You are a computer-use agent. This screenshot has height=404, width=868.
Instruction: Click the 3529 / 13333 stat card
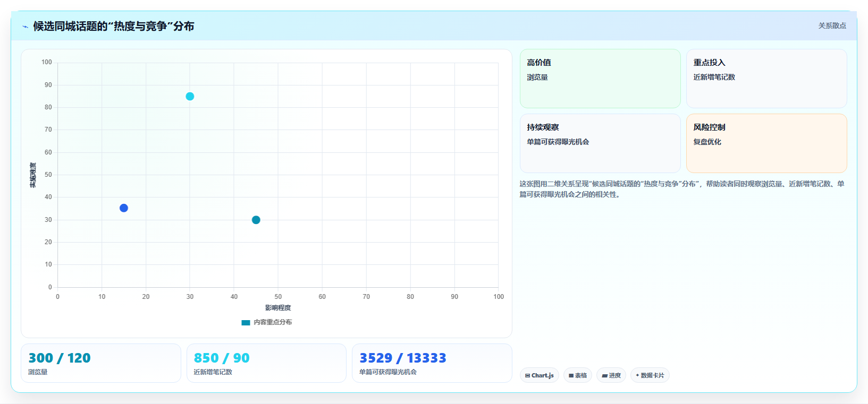pos(432,363)
